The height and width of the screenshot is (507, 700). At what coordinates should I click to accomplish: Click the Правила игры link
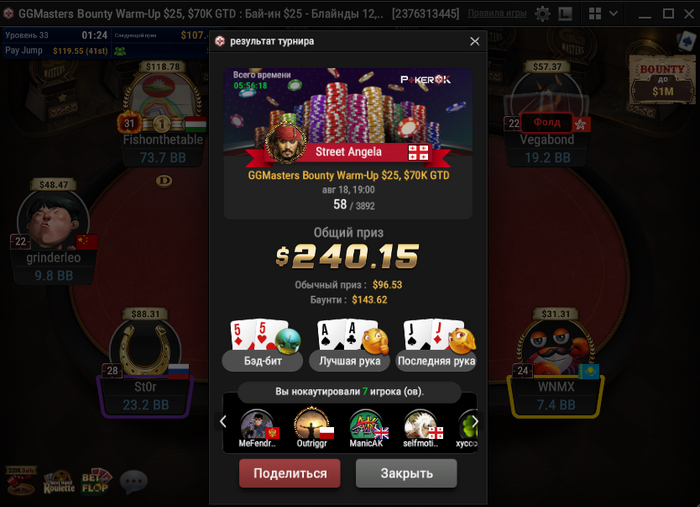[x=497, y=13]
